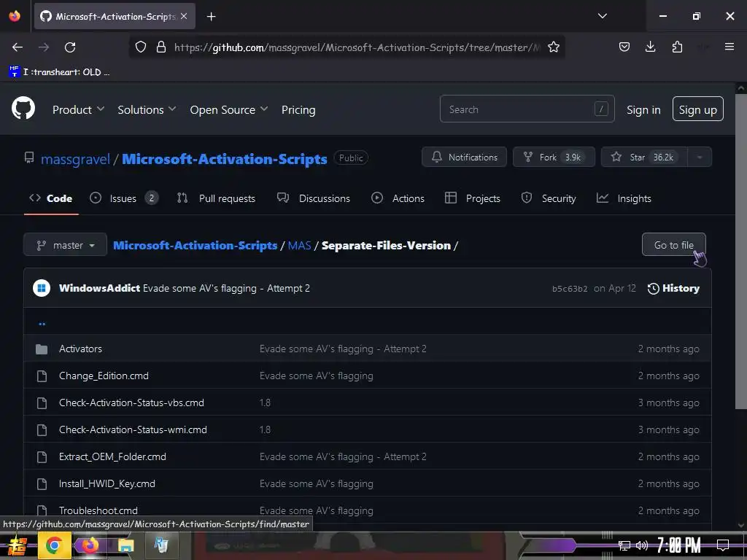Open commit hash b5c63b2
The width and height of the screenshot is (747, 560).
(569, 289)
